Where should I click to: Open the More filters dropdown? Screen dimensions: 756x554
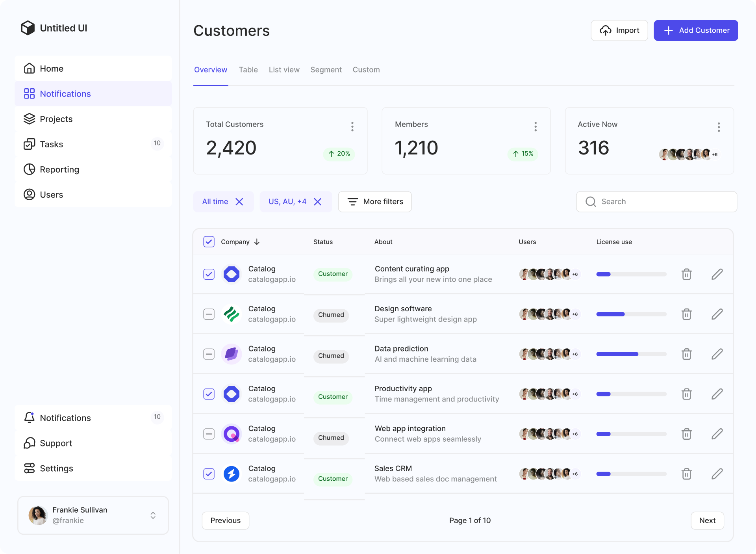(x=375, y=202)
